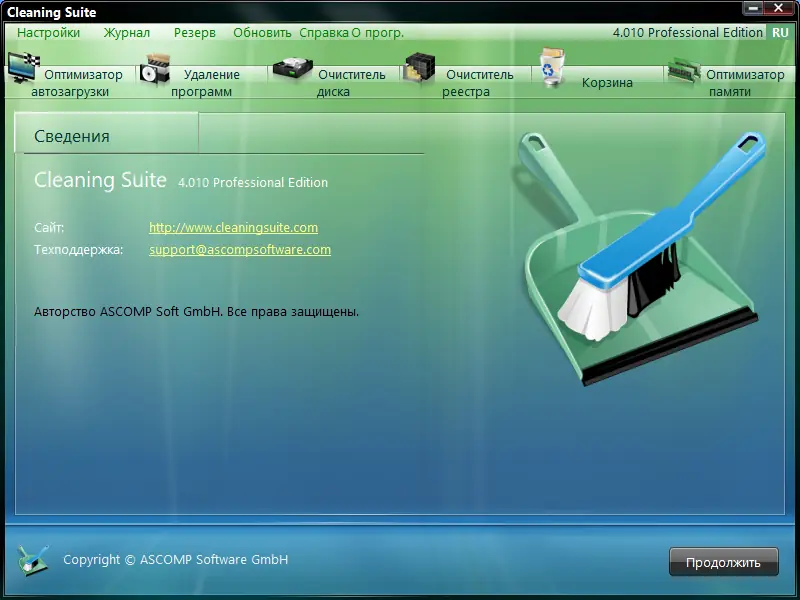Open the cleaningsuite.com website link
Image resolution: width=800 pixels, height=600 pixels.
pos(233,228)
